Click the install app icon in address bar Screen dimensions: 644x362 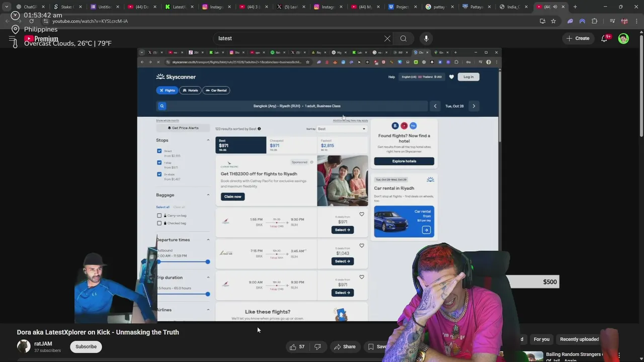(x=542, y=21)
